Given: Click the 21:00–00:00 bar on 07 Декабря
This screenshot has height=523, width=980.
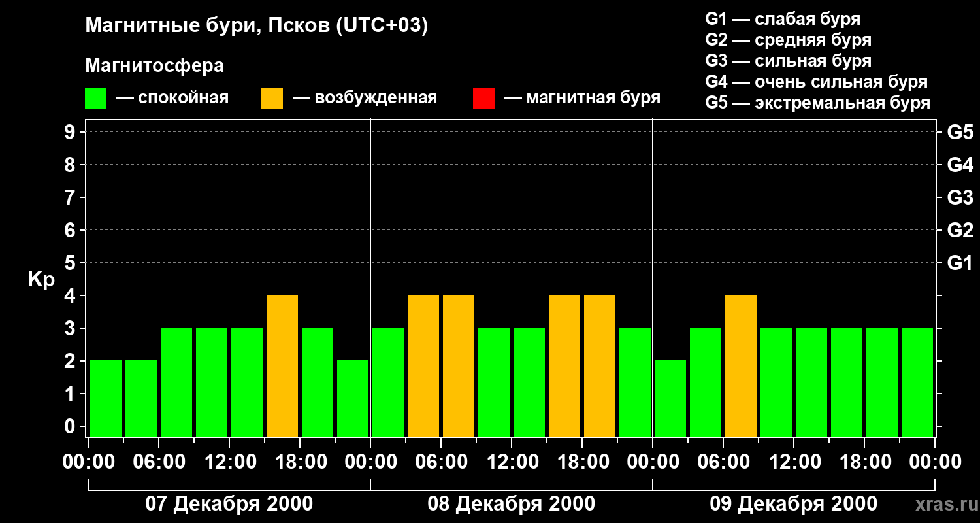Looking at the screenshot, I should [x=353, y=398].
